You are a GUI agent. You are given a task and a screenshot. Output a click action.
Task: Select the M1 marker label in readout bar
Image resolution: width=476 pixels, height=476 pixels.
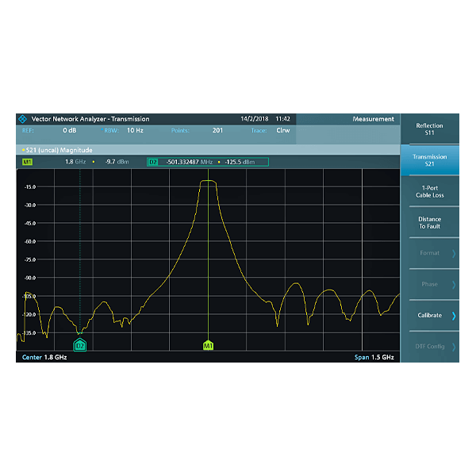point(28,162)
